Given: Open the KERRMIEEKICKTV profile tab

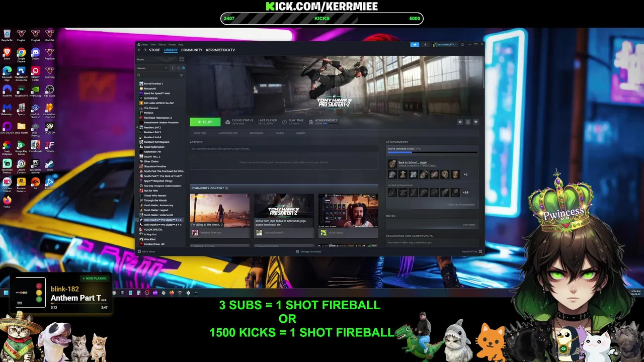Looking at the screenshot, I should click(220, 50).
